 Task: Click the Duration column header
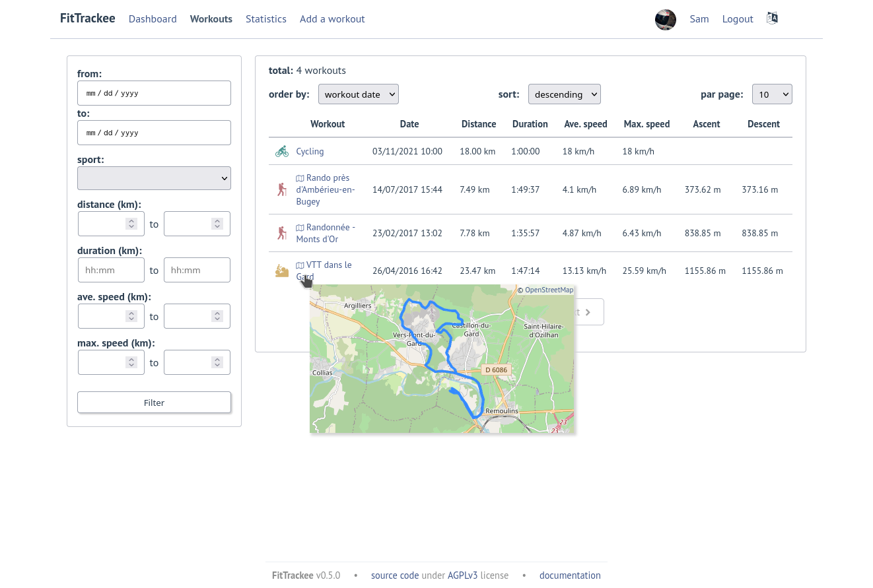pos(530,124)
